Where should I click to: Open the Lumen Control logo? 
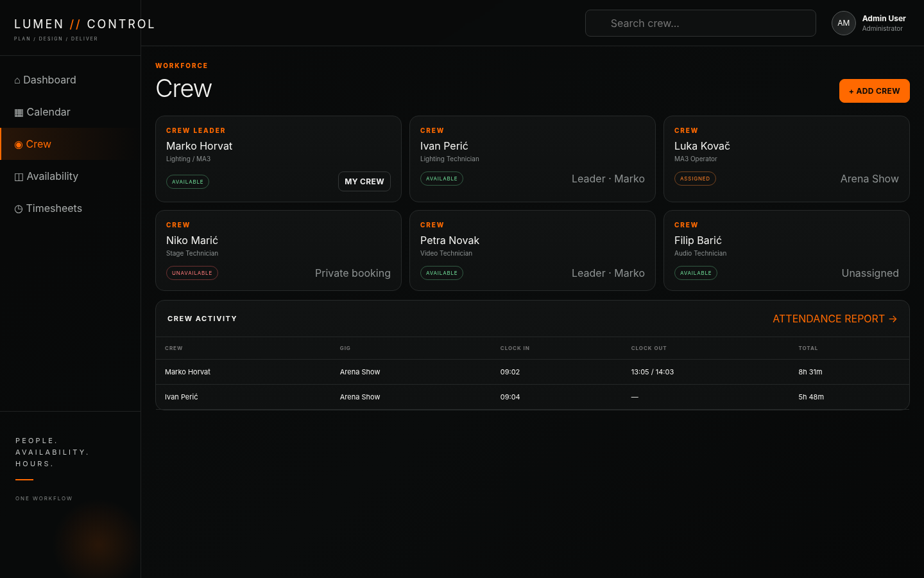[x=85, y=24]
